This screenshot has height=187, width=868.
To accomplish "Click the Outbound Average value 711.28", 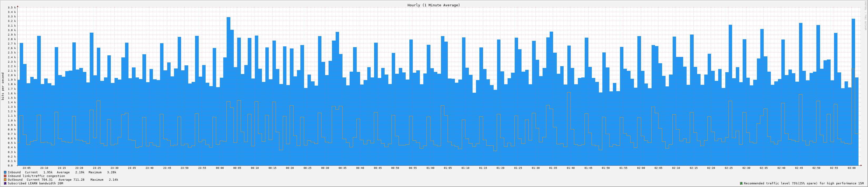I will click(x=78, y=180).
